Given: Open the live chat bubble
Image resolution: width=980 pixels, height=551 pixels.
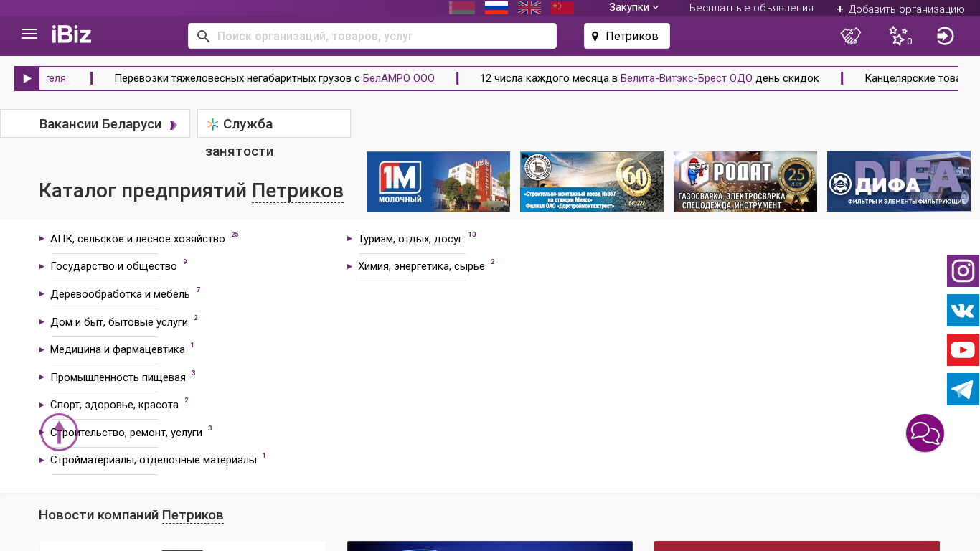Looking at the screenshot, I should (925, 433).
